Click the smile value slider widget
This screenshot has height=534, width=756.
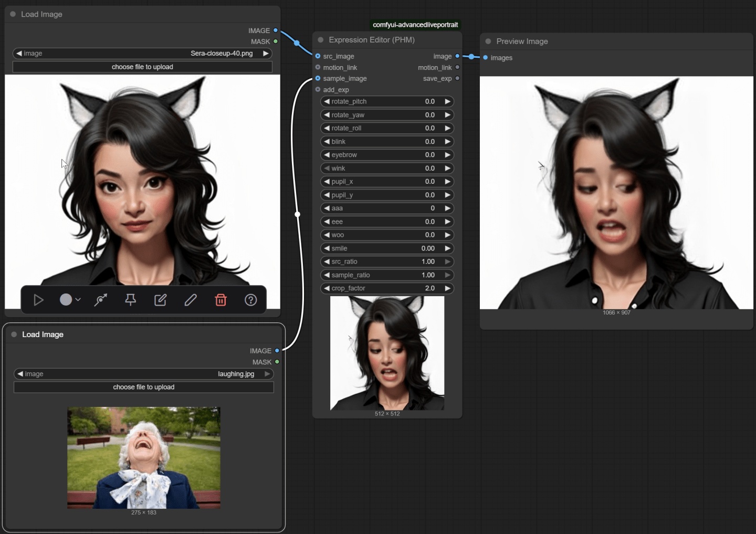(387, 248)
